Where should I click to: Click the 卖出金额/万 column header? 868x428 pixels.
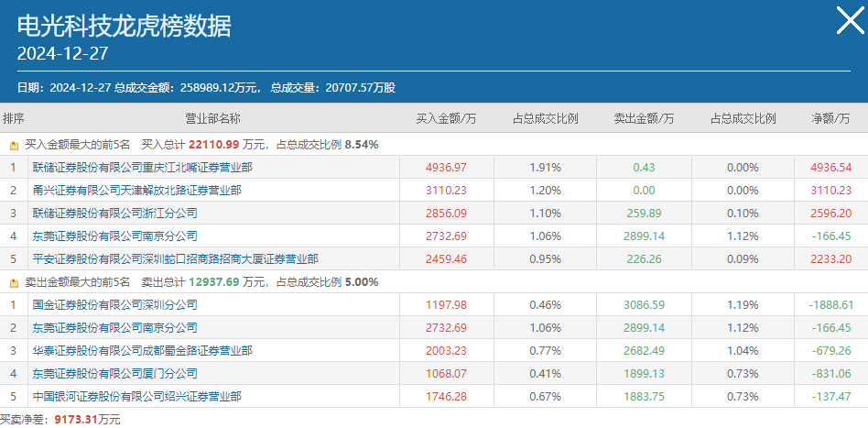644,118
